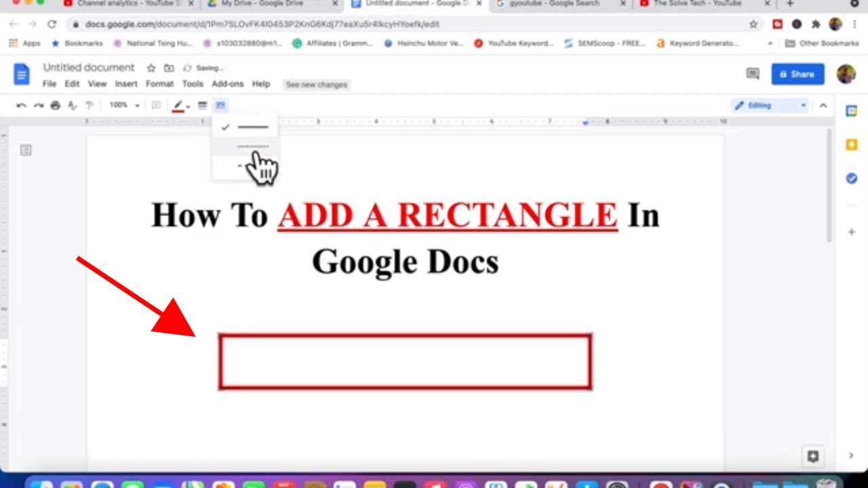868x488 pixels.
Task: Expand hidden bookmarks overflow chevron
Action: pos(770,43)
